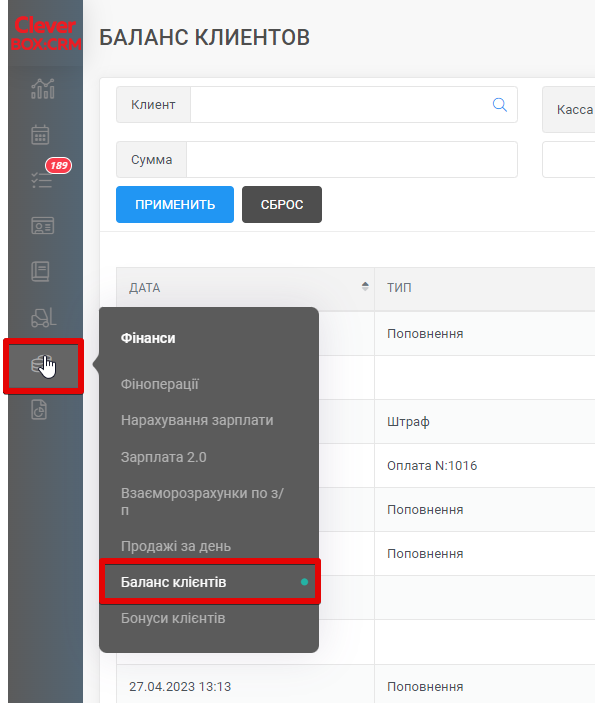Image resolution: width=595 pixels, height=703 pixels.
Task: Click the finance coins sidebar icon
Action: point(43,366)
